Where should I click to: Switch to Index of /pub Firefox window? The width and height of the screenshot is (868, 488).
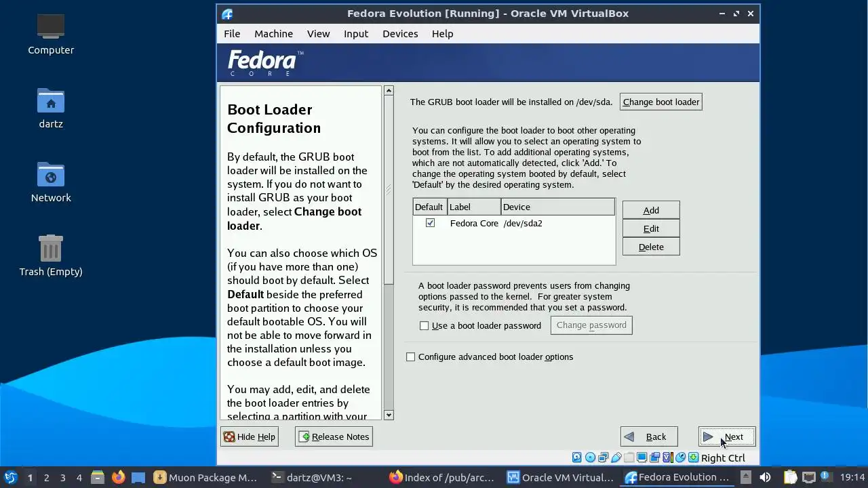442,477
